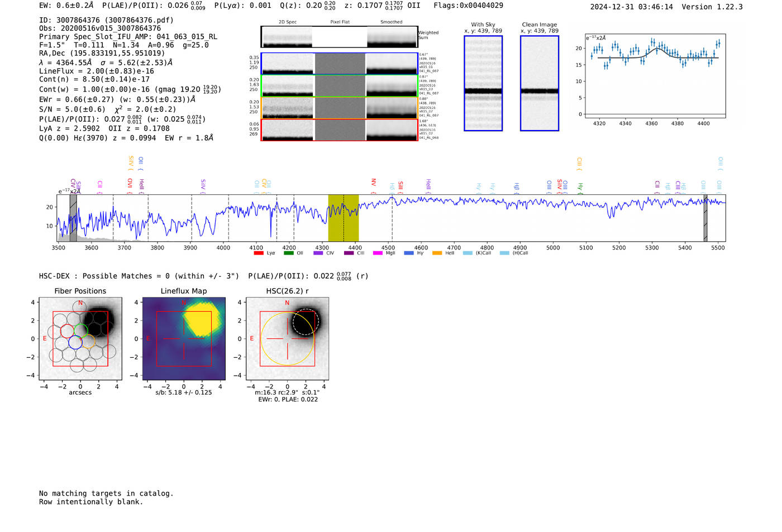Click the 2D Spec column header
The width and height of the screenshot is (782, 532).
[288, 22]
